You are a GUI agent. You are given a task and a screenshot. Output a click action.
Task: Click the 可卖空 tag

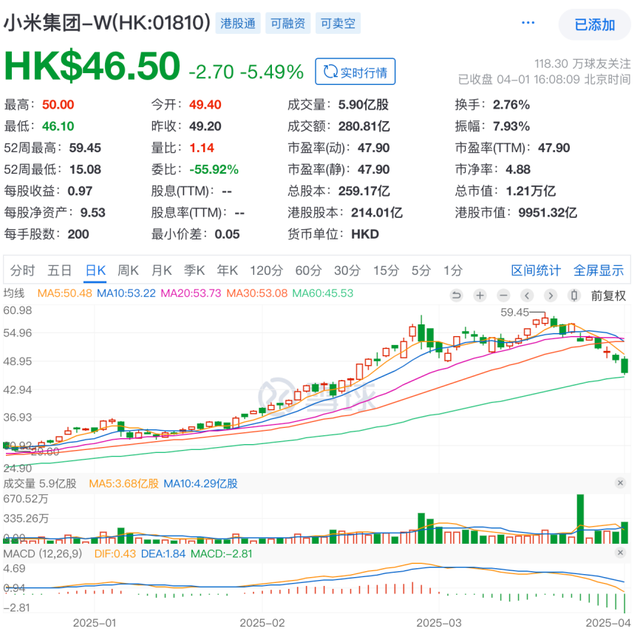[x=338, y=23]
